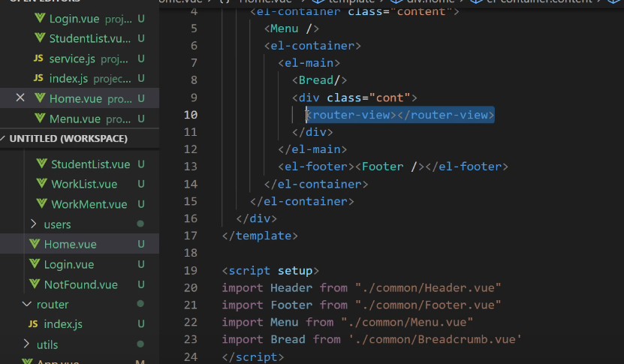Screen dimensions: 624x364
Task: Close the Home.vue open editor
Action: coord(20,98)
